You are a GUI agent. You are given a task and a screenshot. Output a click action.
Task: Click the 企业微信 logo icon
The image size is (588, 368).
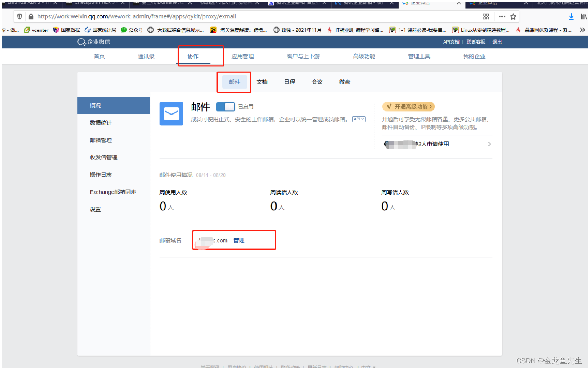click(81, 42)
